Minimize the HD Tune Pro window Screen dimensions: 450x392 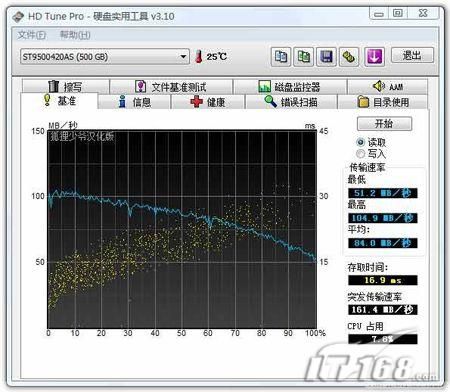pyautogui.click(x=379, y=14)
